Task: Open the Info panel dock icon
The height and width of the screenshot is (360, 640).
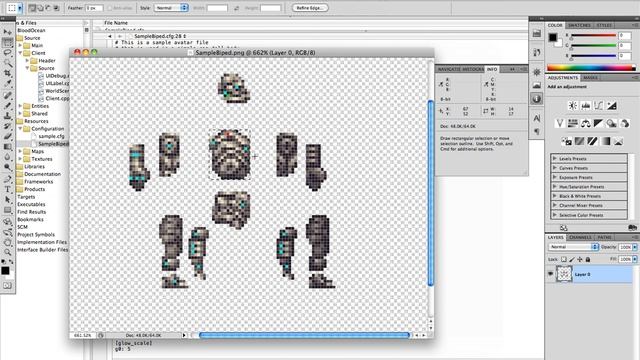Action: (537, 99)
